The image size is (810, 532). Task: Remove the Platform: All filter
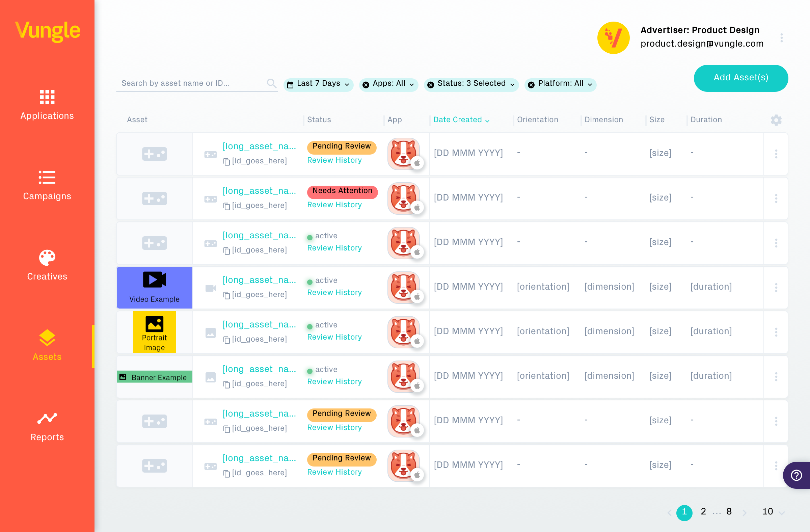point(531,85)
